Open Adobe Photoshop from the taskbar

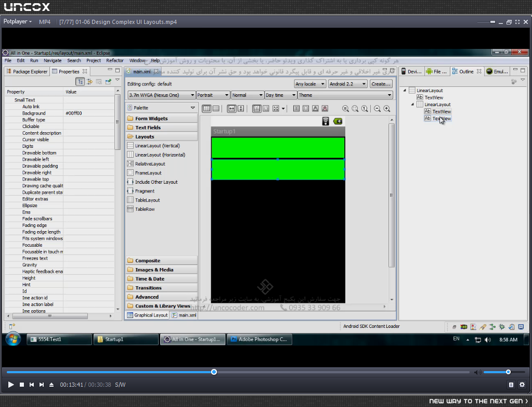coord(259,339)
